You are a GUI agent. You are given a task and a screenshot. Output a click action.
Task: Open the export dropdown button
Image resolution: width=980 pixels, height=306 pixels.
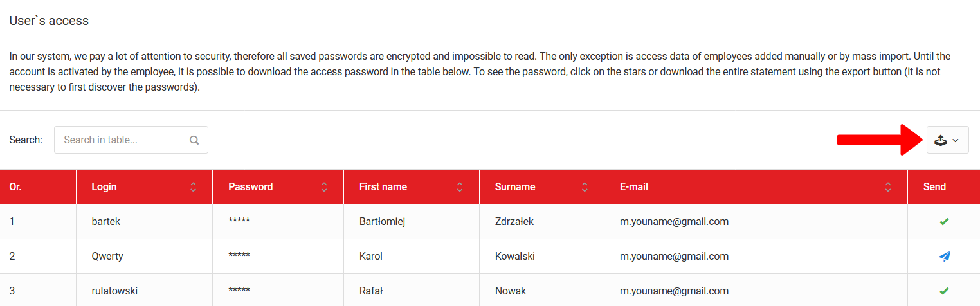pyautogui.click(x=947, y=140)
